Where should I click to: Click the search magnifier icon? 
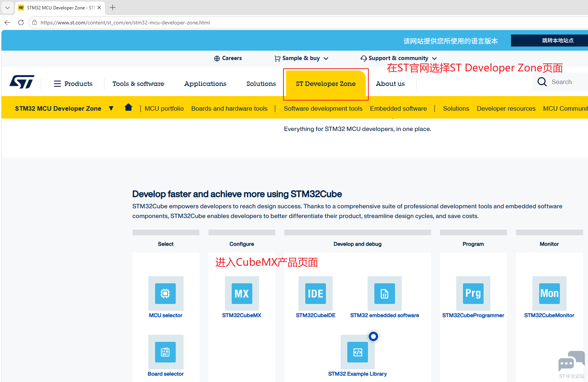pyautogui.click(x=542, y=82)
